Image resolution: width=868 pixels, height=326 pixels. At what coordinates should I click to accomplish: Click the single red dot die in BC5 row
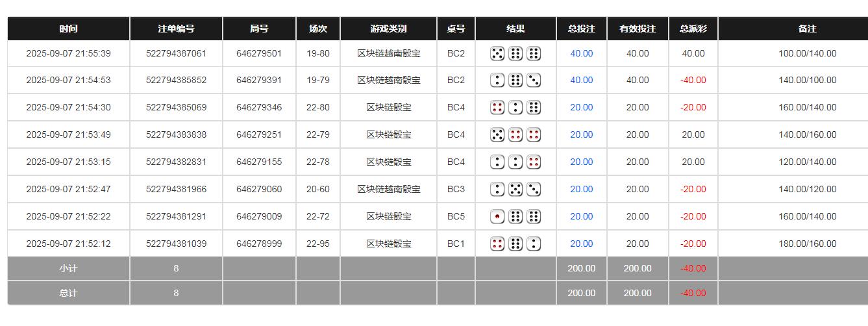497,217
